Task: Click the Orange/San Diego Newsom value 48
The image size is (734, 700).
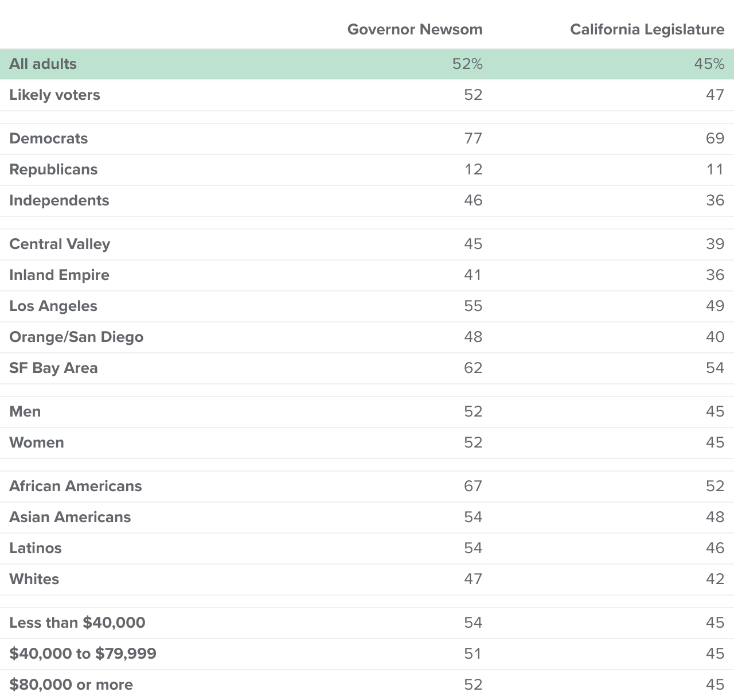Action: (x=473, y=337)
